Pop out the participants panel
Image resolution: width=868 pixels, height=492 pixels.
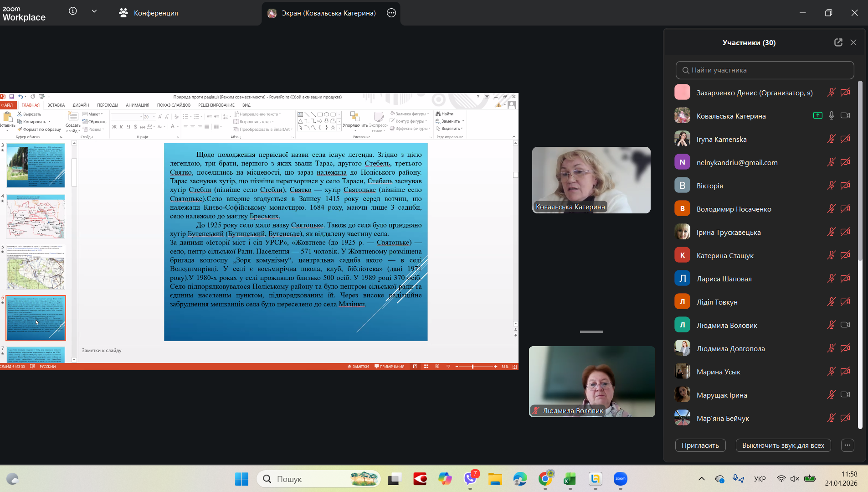click(x=838, y=42)
